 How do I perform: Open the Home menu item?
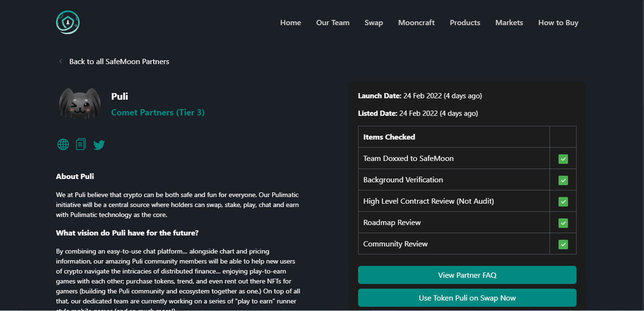point(290,23)
